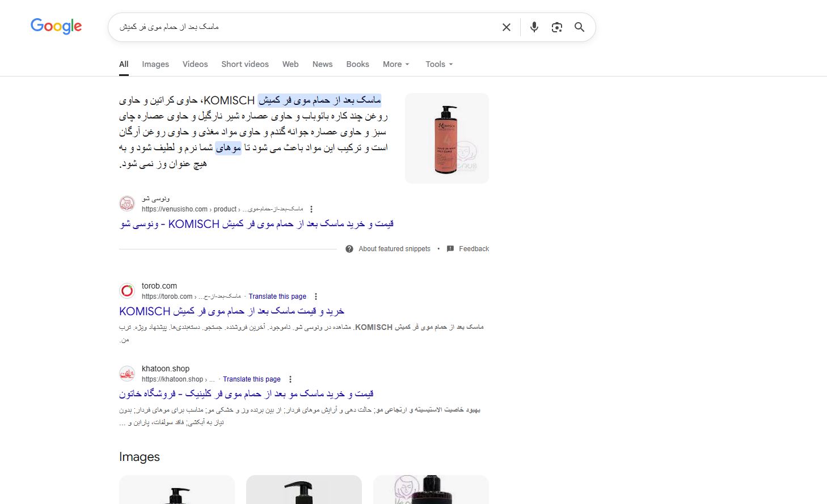Open the News results tab
Screen dimensions: 827x504
322,64
